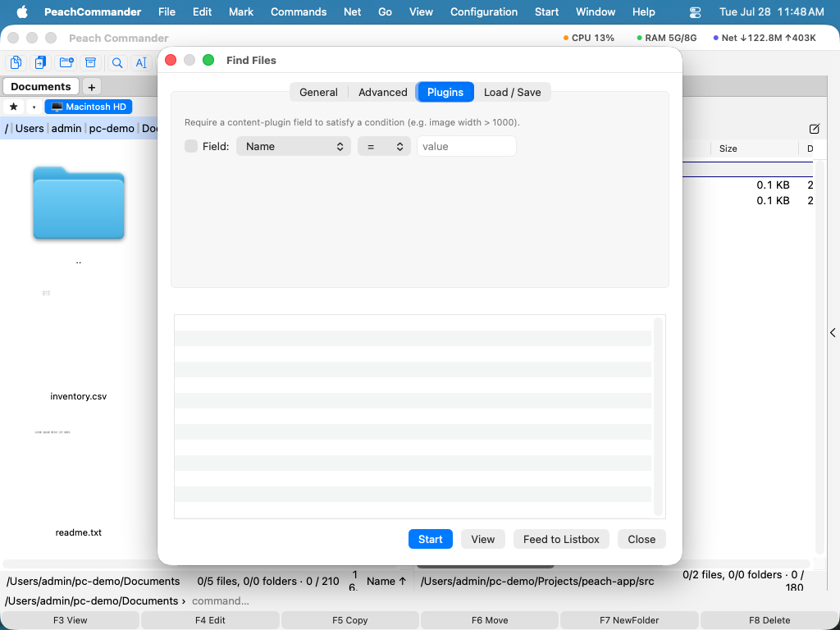This screenshot has width=840, height=630.
Task: Select the inventory.csv file
Action: point(78,396)
